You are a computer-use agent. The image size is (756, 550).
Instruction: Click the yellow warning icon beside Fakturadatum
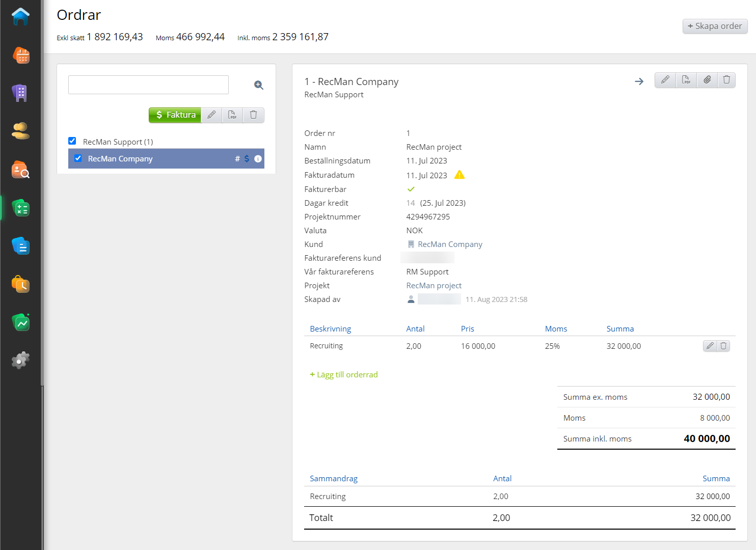(460, 175)
